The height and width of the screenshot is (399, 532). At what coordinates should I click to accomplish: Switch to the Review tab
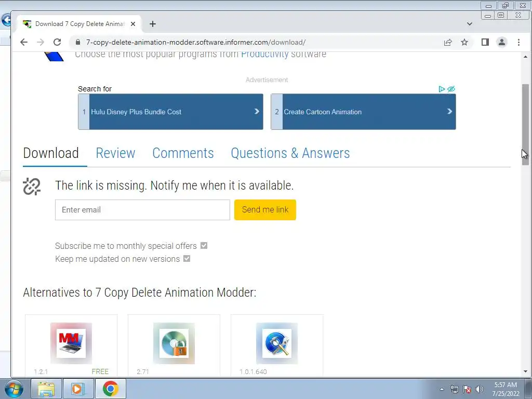(x=115, y=153)
